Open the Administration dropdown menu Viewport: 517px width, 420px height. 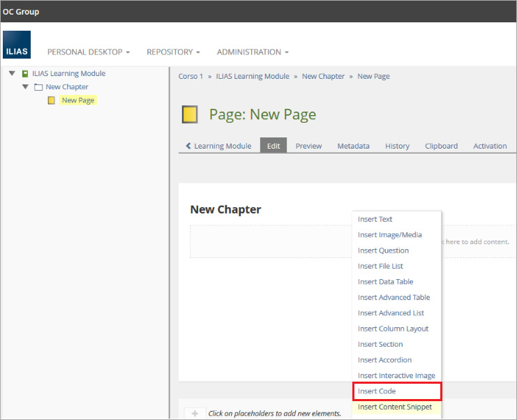tap(252, 52)
